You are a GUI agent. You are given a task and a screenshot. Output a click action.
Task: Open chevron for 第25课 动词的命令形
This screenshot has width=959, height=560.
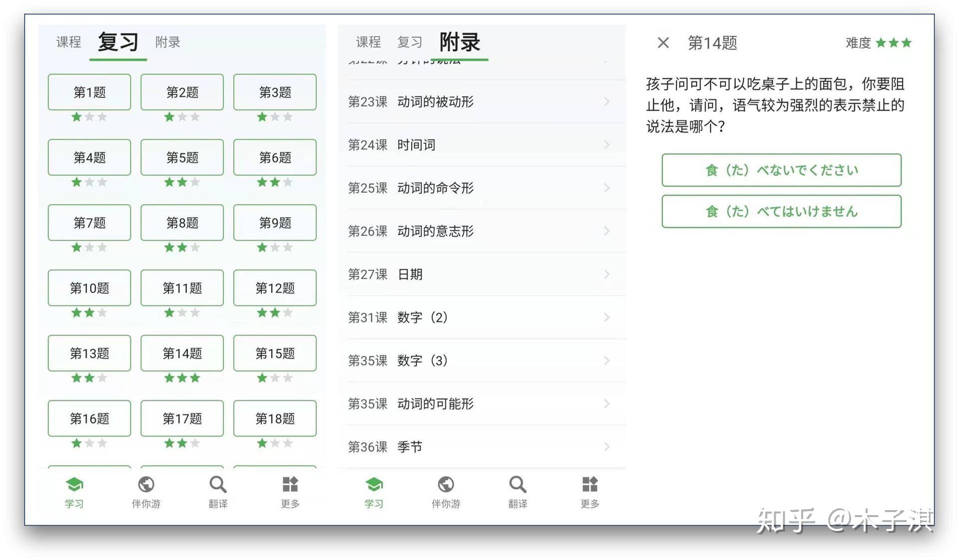point(606,188)
